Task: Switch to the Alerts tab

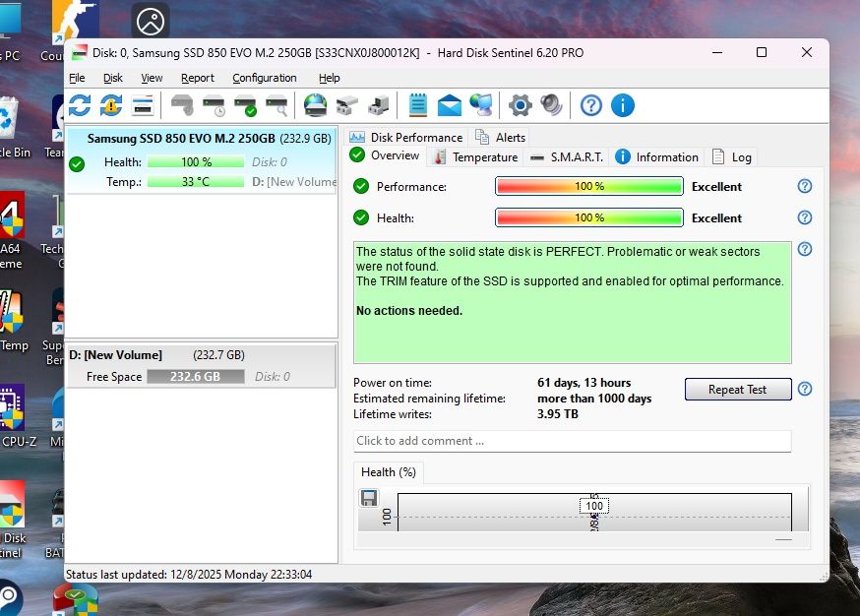Action: pos(500,137)
